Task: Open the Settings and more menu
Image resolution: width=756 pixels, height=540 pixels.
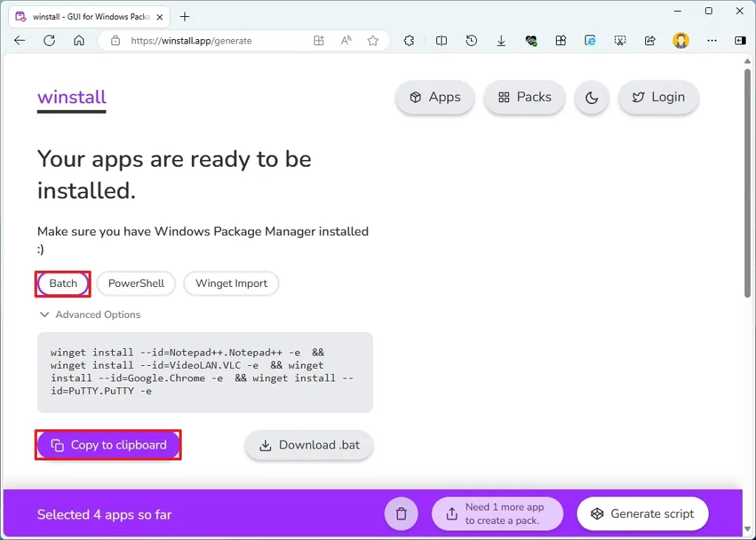Action: 710,41
